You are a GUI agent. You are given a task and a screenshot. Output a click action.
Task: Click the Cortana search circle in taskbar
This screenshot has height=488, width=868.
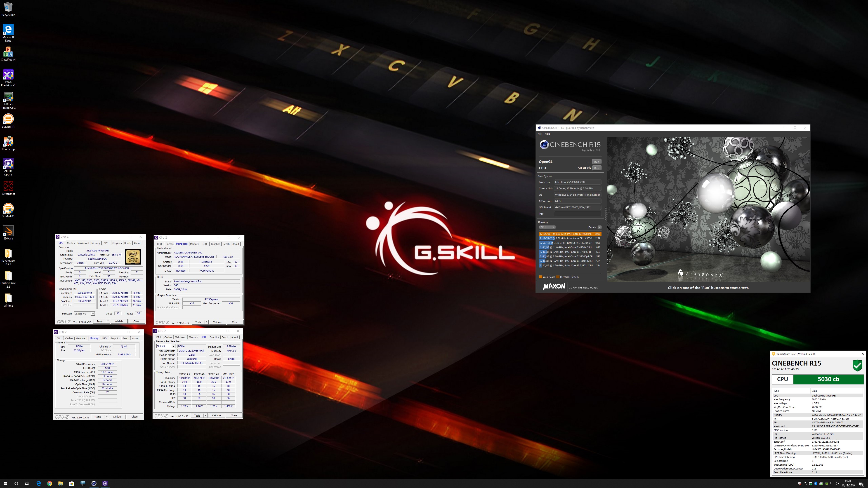click(16, 483)
